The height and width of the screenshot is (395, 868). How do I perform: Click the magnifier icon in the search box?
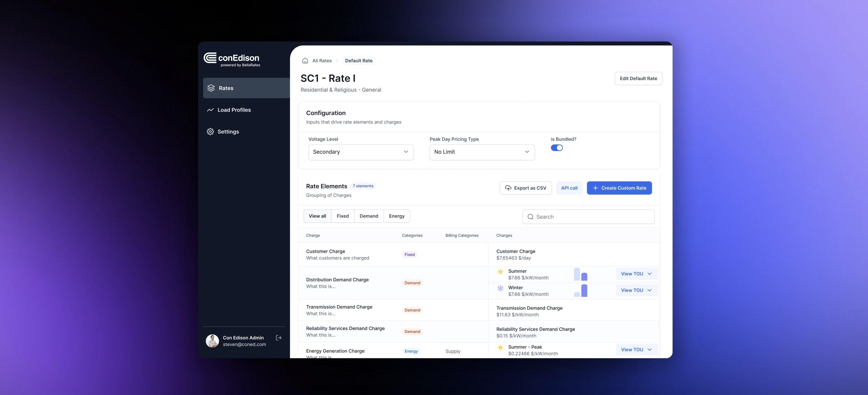(x=530, y=217)
